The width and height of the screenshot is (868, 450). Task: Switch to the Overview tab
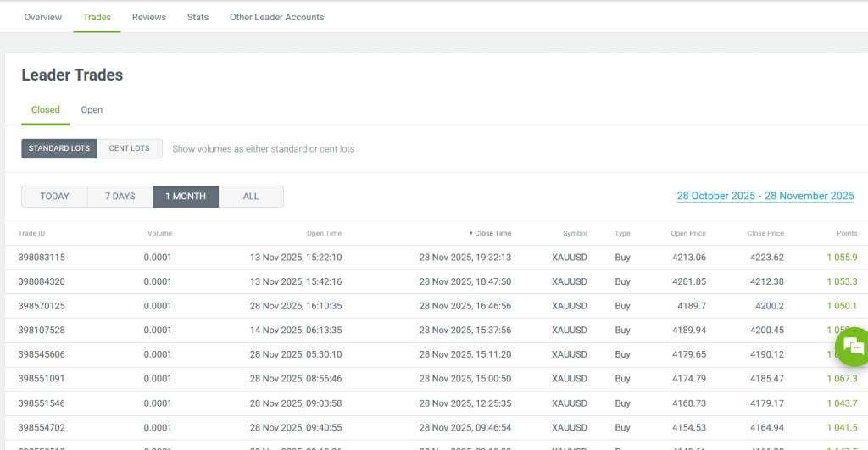pos(42,17)
